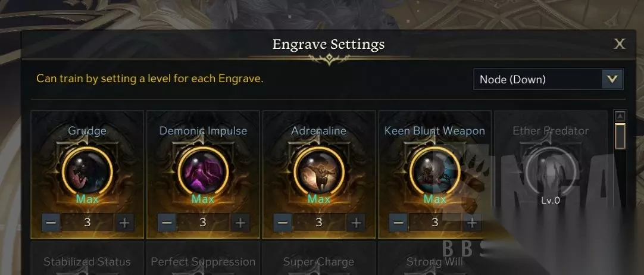The height and width of the screenshot is (275, 644).
Task: Increase Demonic Impulse level
Action: pyautogui.click(x=240, y=223)
